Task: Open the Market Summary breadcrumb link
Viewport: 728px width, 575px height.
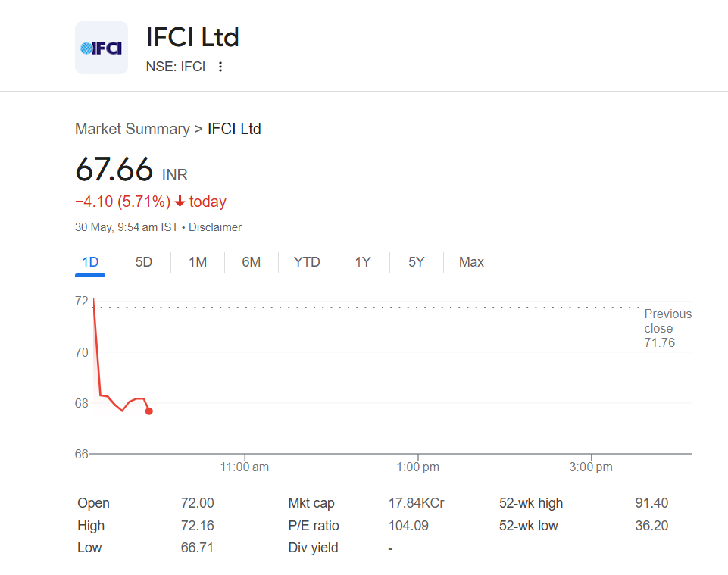Action: click(x=132, y=129)
